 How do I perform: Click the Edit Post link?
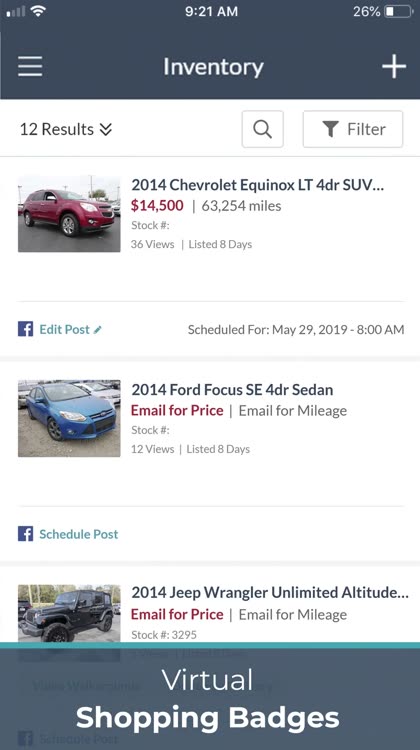click(x=65, y=329)
